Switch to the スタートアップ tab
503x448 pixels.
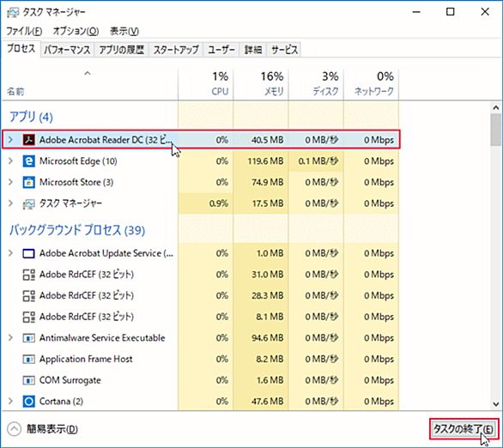176,50
